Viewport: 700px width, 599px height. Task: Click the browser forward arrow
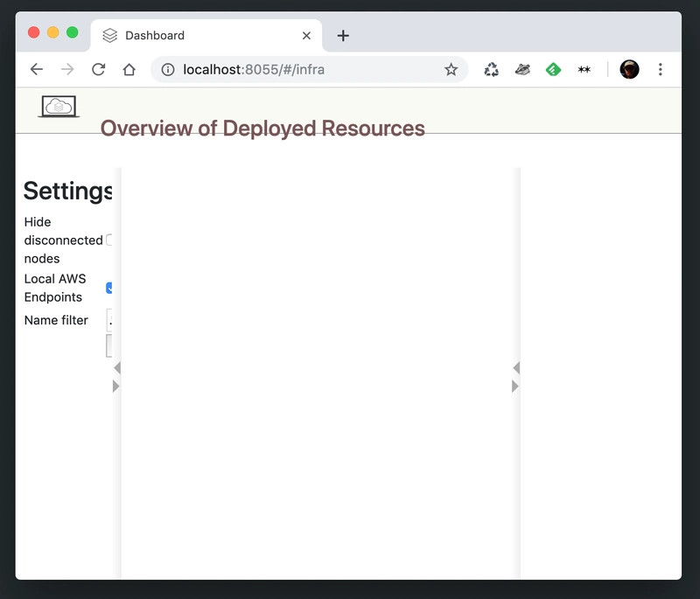click(67, 70)
